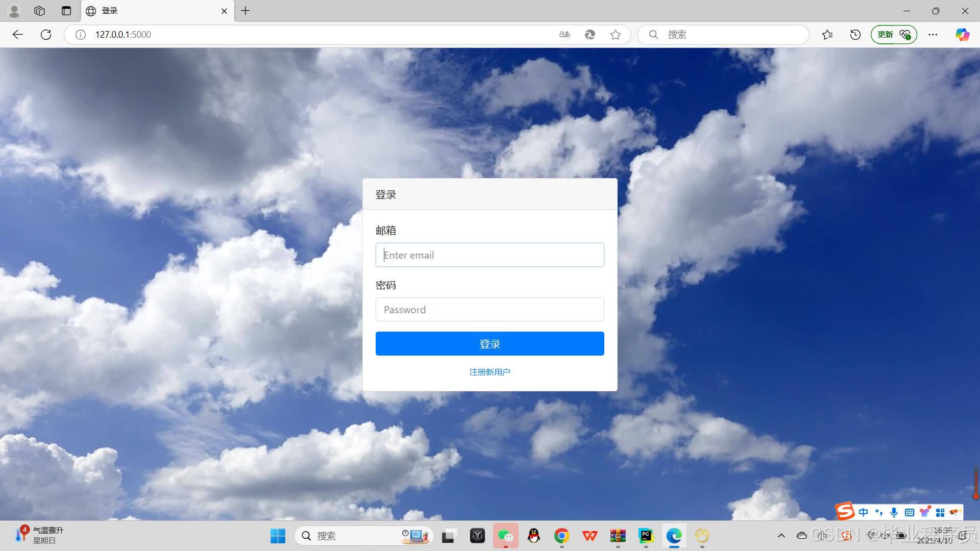Open the Settings and more menu
The image size is (980, 551).
tap(933, 34)
